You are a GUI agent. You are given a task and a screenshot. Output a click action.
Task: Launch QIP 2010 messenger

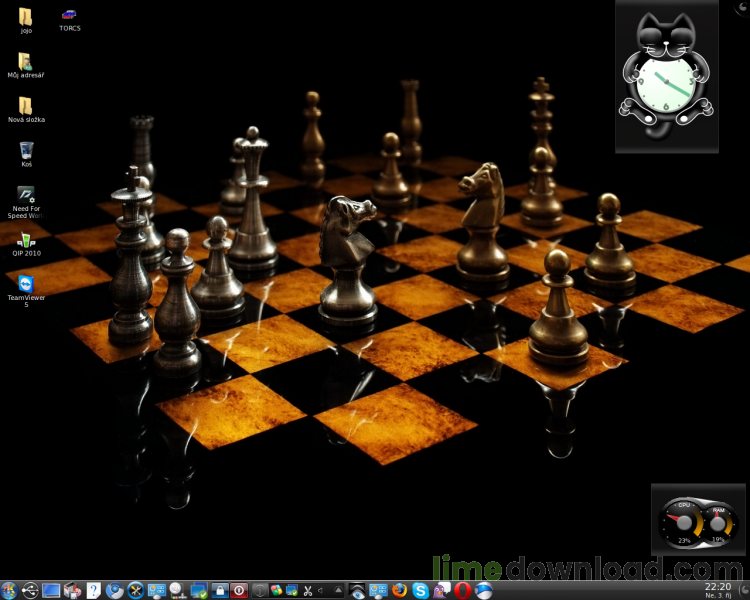click(x=26, y=240)
